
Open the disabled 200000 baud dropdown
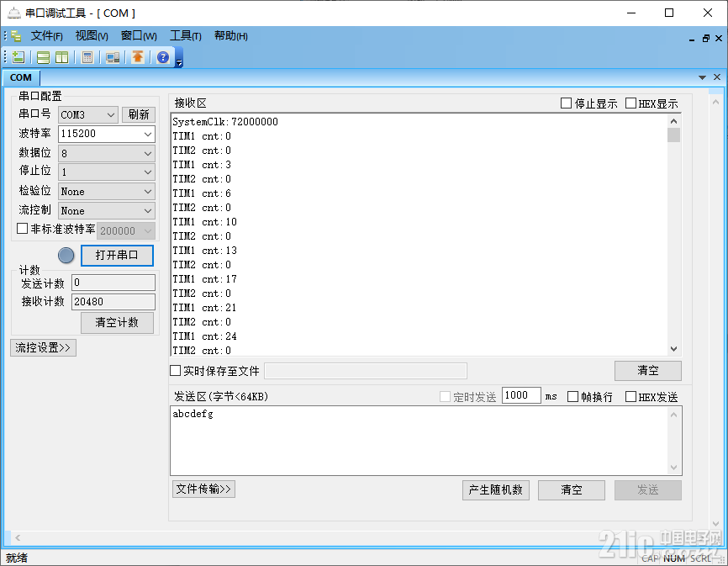pyautogui.click(x=126, y=230)
